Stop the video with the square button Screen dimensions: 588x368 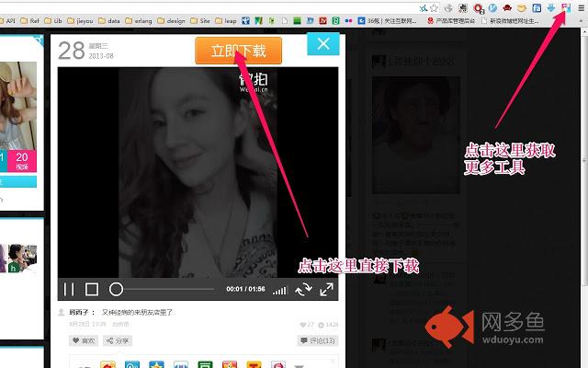tap(92, 290)
